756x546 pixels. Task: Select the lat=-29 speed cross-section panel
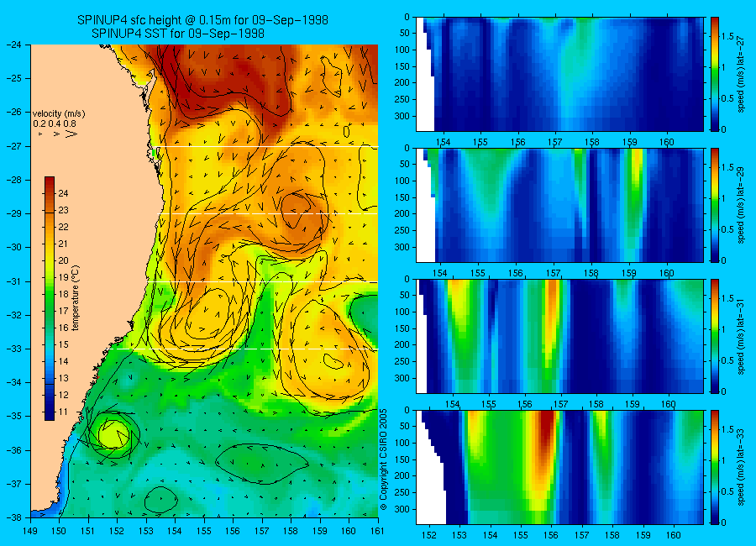pyautogui.click(x=559, y=205)
